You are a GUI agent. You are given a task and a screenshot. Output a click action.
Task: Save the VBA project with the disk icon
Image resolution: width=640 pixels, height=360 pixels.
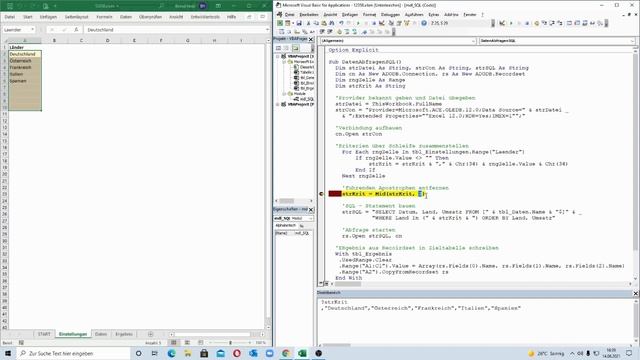point(299,23)
